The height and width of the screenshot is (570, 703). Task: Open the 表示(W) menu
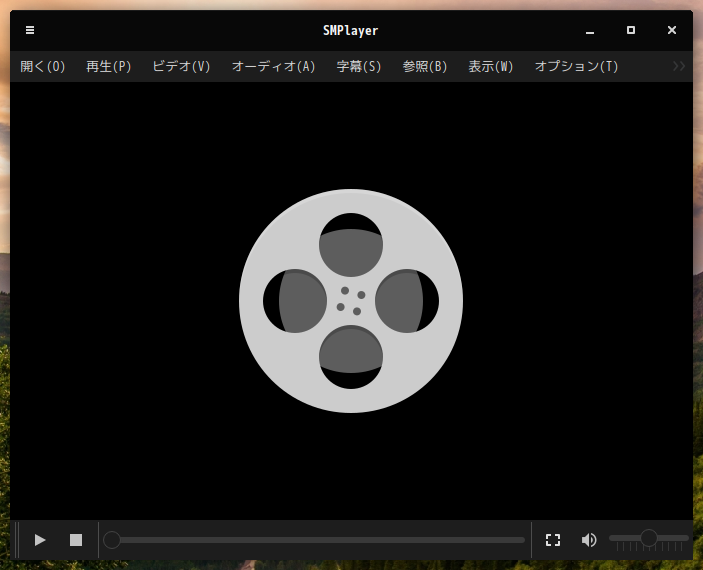tap(490, 66)
